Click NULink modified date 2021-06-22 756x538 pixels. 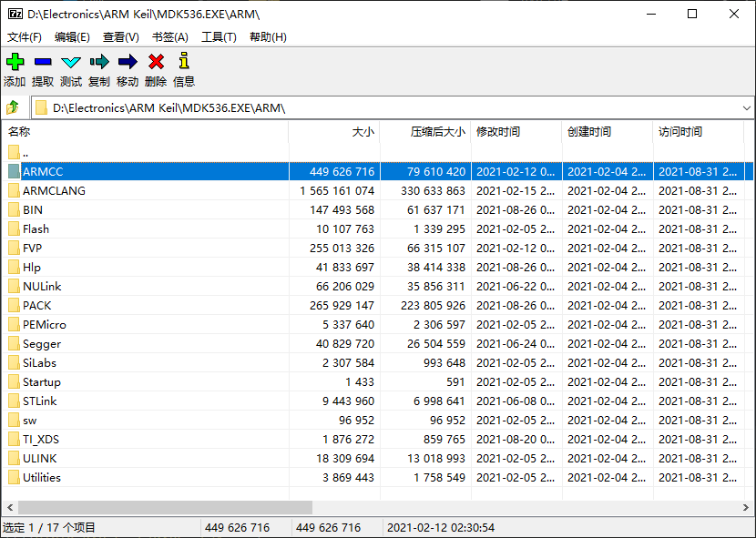tap(516, 287)
